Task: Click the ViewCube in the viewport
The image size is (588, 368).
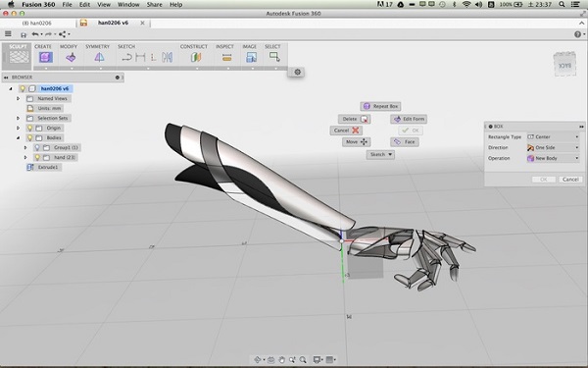Action: [564, 64]
